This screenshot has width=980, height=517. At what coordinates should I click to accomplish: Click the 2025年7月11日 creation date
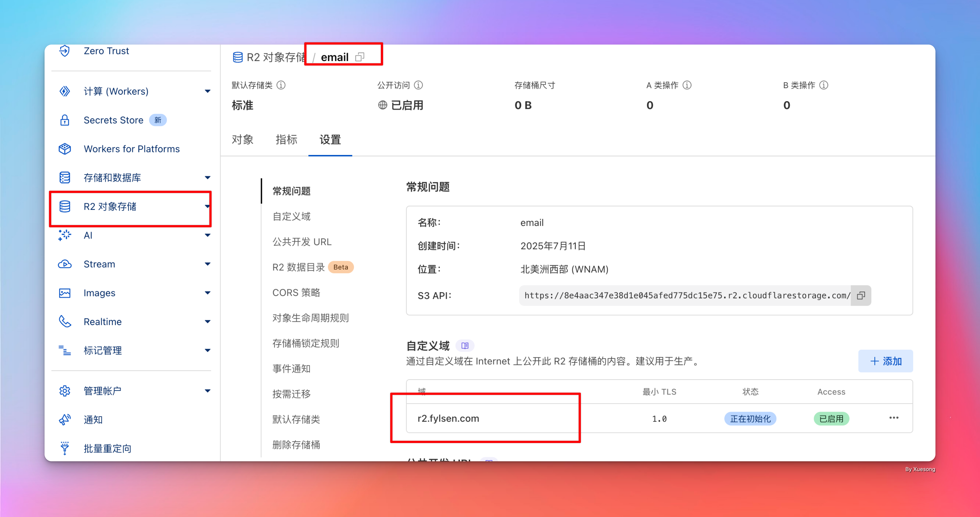click(x=553, y=246)
